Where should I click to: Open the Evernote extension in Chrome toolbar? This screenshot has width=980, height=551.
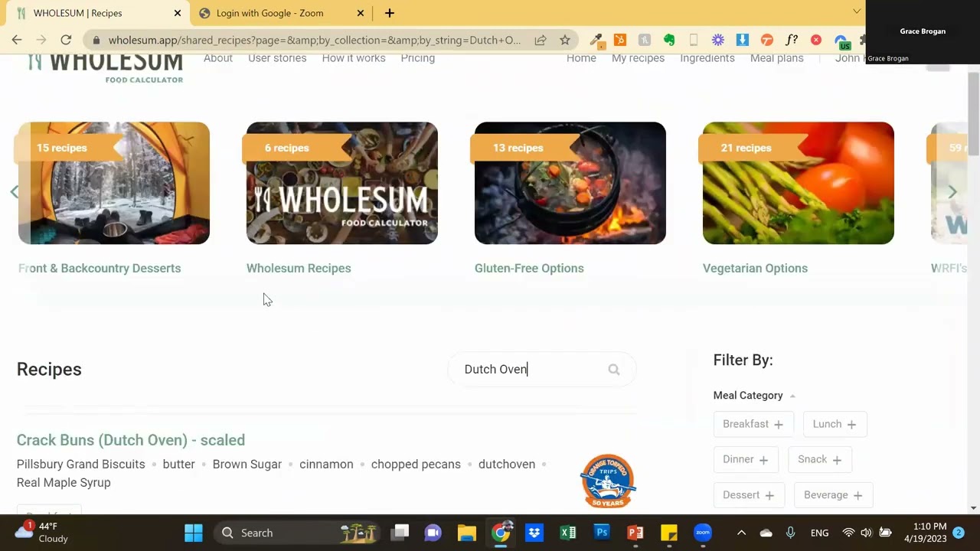point(669,40)
